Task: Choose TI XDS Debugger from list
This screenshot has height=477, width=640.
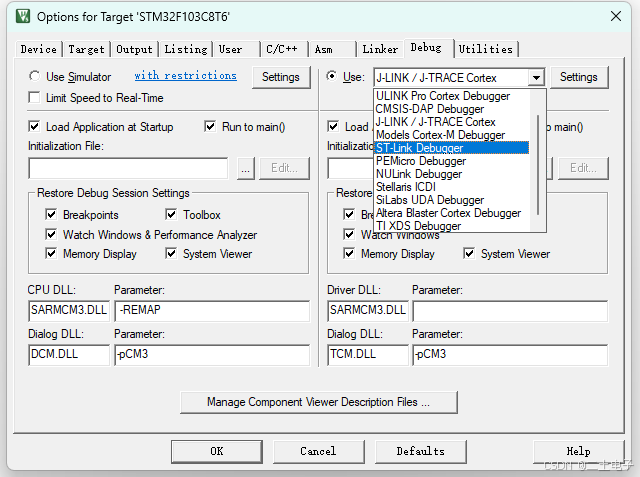Action: (452, 226)
